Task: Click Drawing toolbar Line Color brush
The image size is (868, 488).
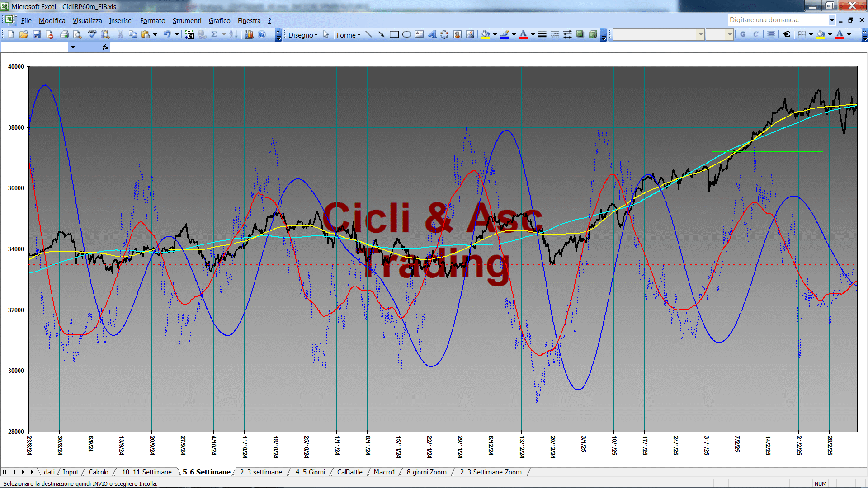Action: (505, 34)
